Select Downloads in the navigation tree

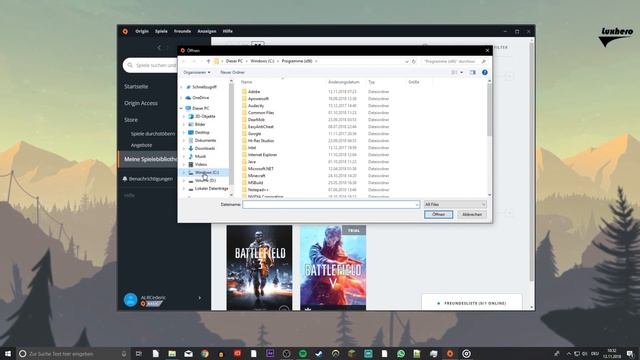pos(204,149)
